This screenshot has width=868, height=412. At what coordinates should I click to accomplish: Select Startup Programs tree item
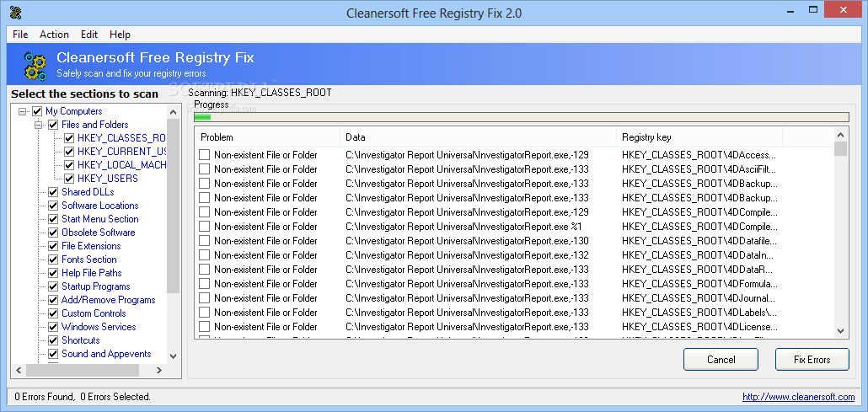point(96,286)
